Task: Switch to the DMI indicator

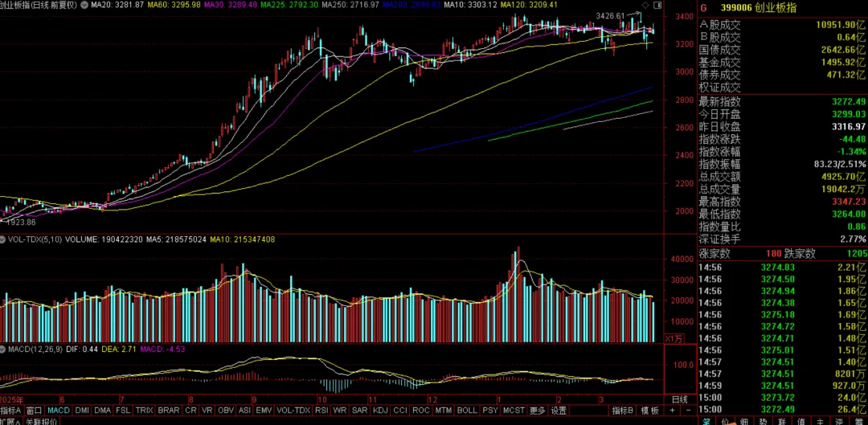Action: click(x=82, y=410)
